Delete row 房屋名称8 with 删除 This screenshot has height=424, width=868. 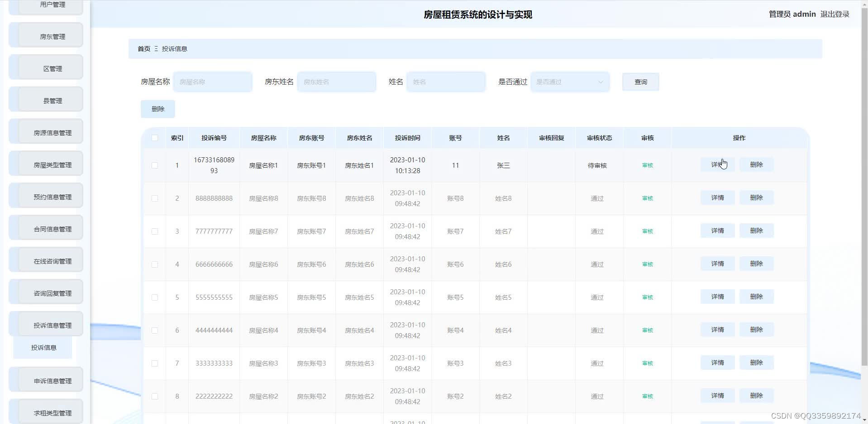[756, 198]
